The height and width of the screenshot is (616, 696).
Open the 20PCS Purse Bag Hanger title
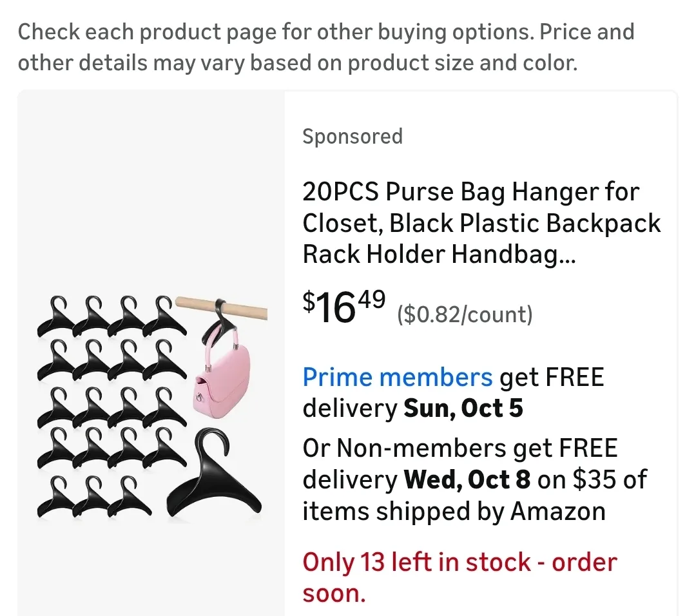pos(470,192)
